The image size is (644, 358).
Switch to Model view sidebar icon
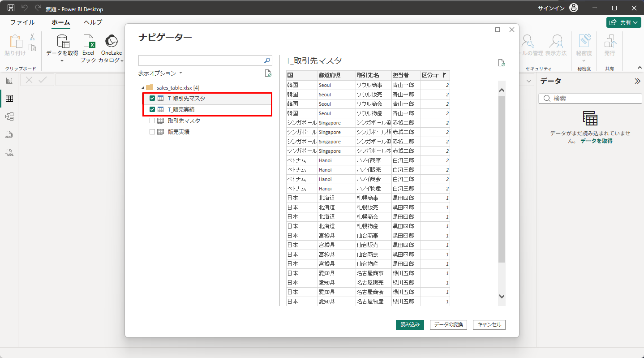[9, 116]
